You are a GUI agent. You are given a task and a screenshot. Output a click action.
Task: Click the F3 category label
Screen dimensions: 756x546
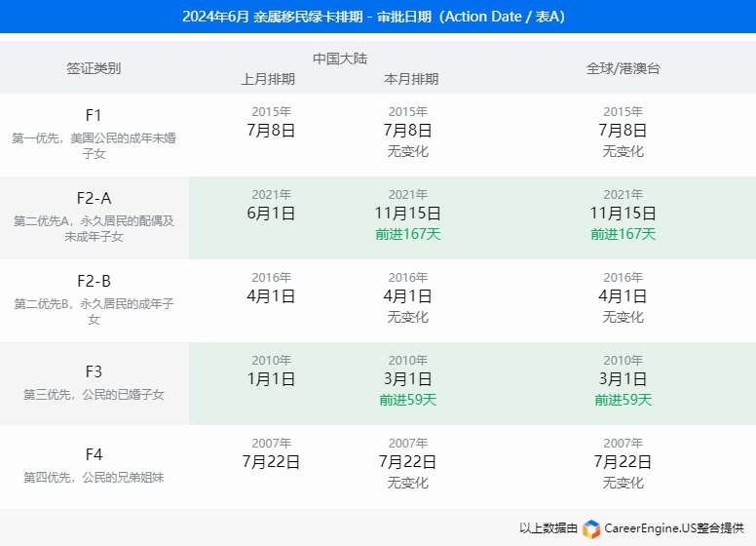[x=94, y=371]
